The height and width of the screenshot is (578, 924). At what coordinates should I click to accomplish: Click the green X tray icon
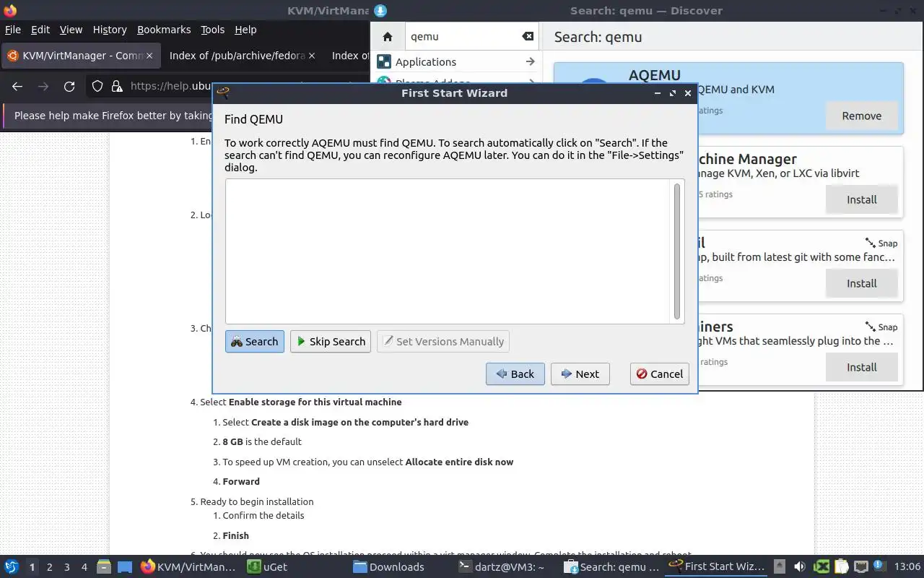click(x=821, y=567)
